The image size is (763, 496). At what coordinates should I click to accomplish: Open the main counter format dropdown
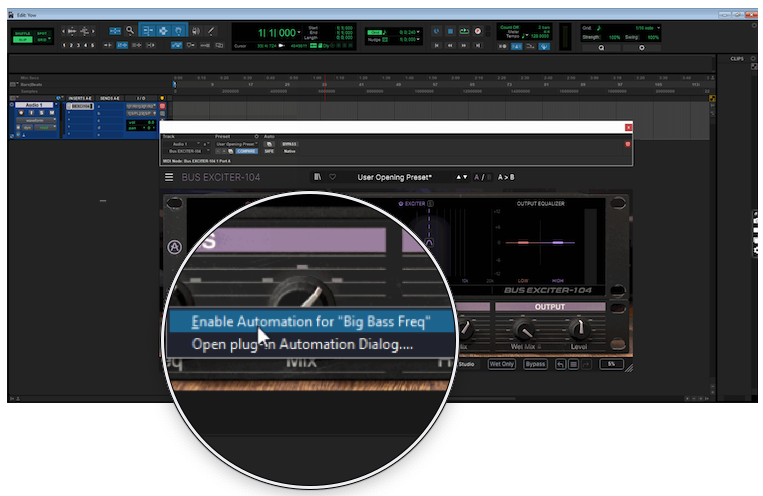(x=299, y=32)
